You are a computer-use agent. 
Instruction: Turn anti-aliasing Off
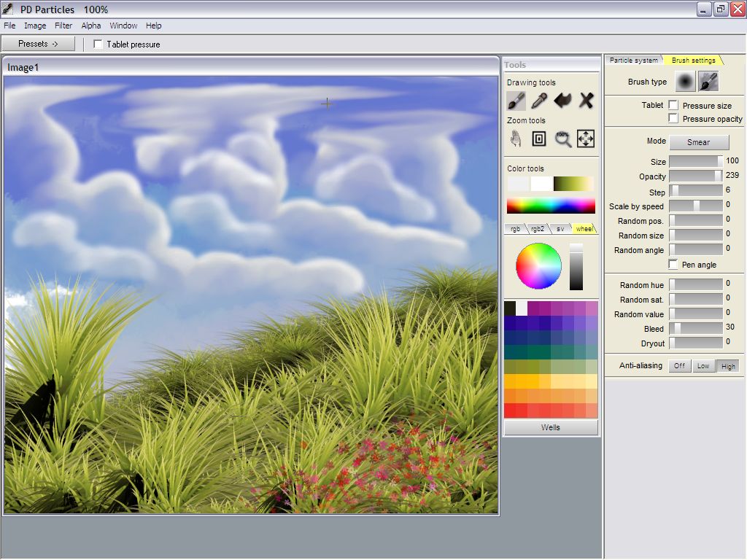click(679, 366)
